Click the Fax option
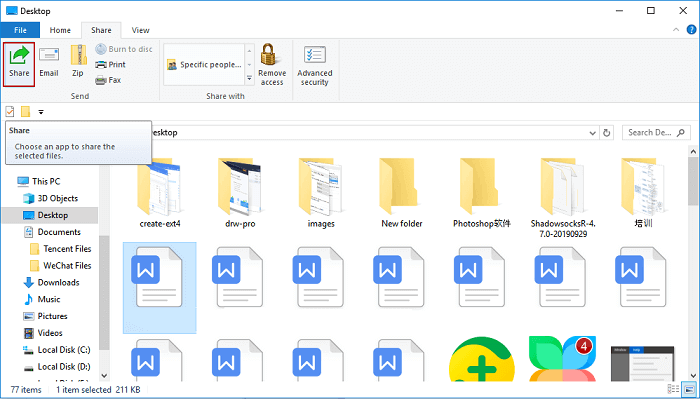 pos(108,80)
